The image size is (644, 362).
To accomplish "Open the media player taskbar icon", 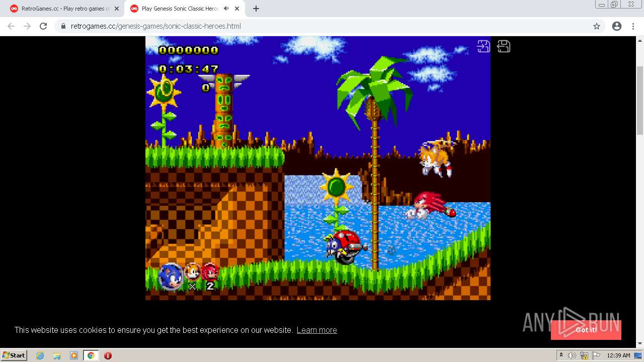I will coord(74,355).
